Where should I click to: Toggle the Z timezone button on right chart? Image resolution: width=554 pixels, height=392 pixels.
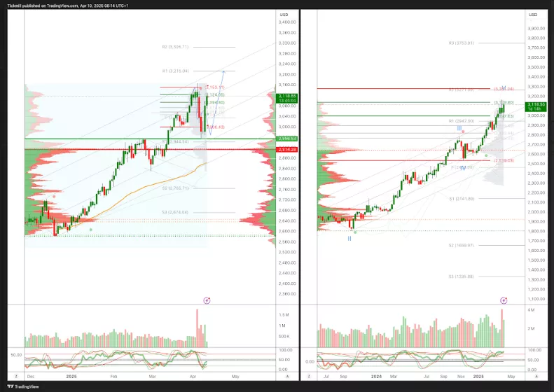[x=308, y=377]
